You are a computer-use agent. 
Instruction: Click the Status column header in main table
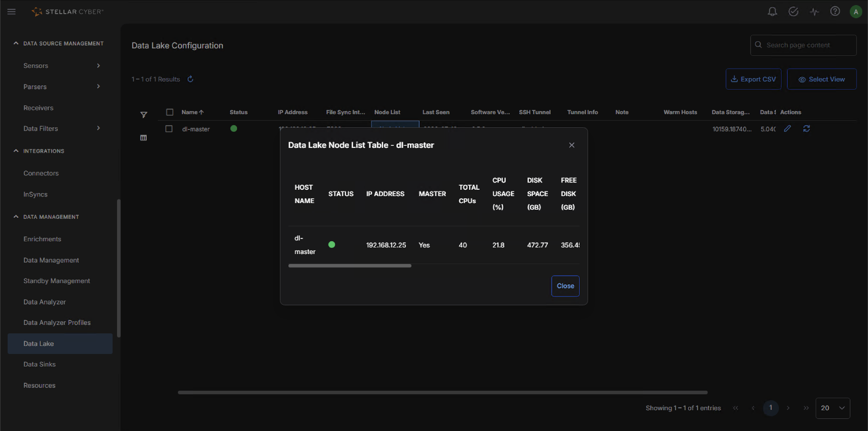[238, 112]
